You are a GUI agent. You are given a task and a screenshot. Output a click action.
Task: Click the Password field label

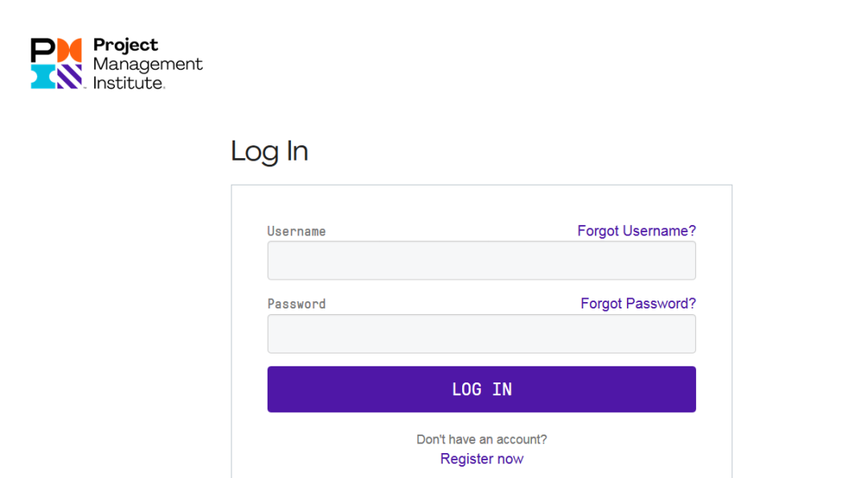[x=296, y=304]
